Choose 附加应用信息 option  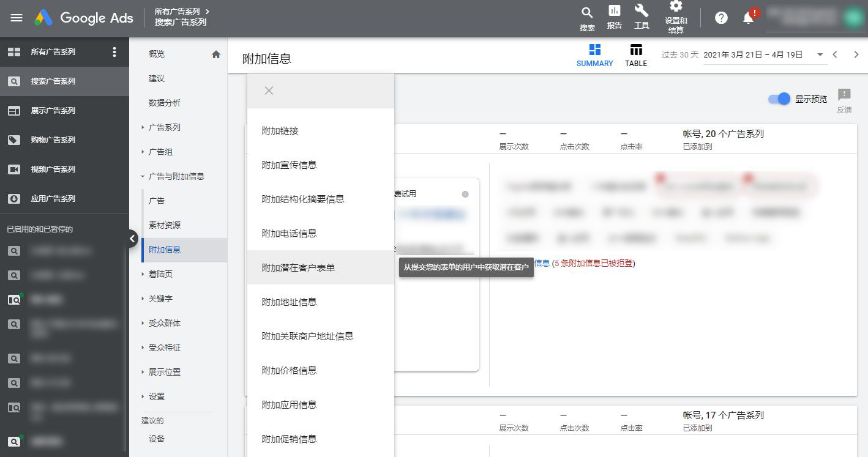pyautogui.click(x=321, y=405)
